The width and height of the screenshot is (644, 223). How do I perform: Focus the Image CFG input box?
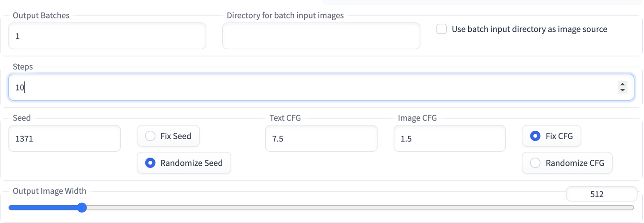[449, 139]
